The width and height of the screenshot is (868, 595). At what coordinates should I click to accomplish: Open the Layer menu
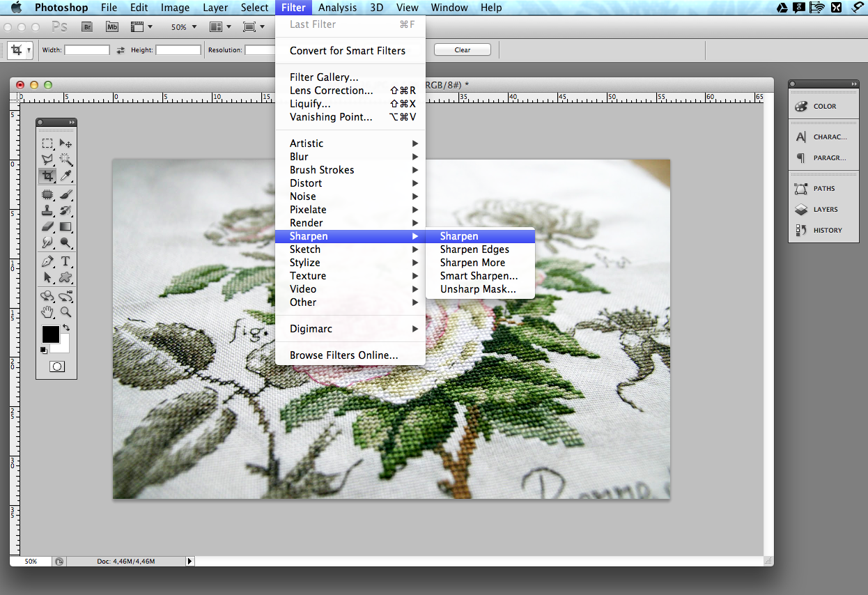point(215,8)
